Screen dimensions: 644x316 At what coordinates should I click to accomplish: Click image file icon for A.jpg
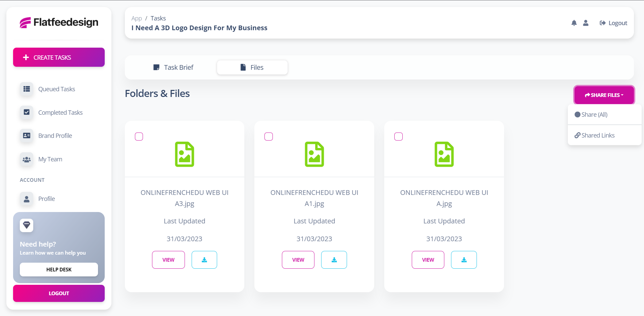coord(444,154)
